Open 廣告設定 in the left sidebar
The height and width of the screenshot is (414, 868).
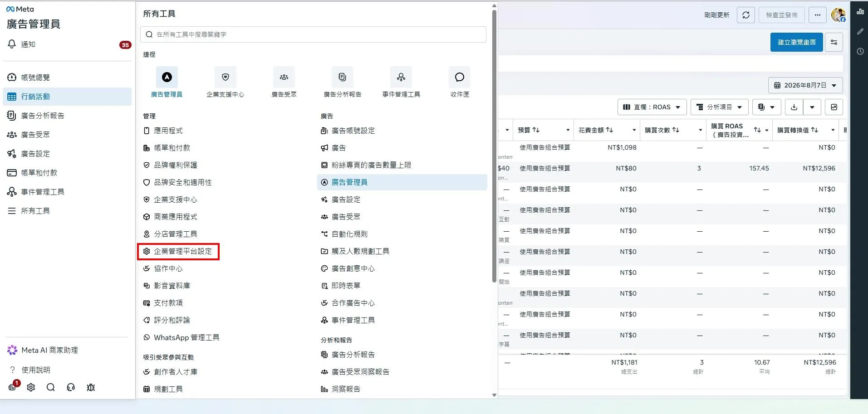point(67,154)
